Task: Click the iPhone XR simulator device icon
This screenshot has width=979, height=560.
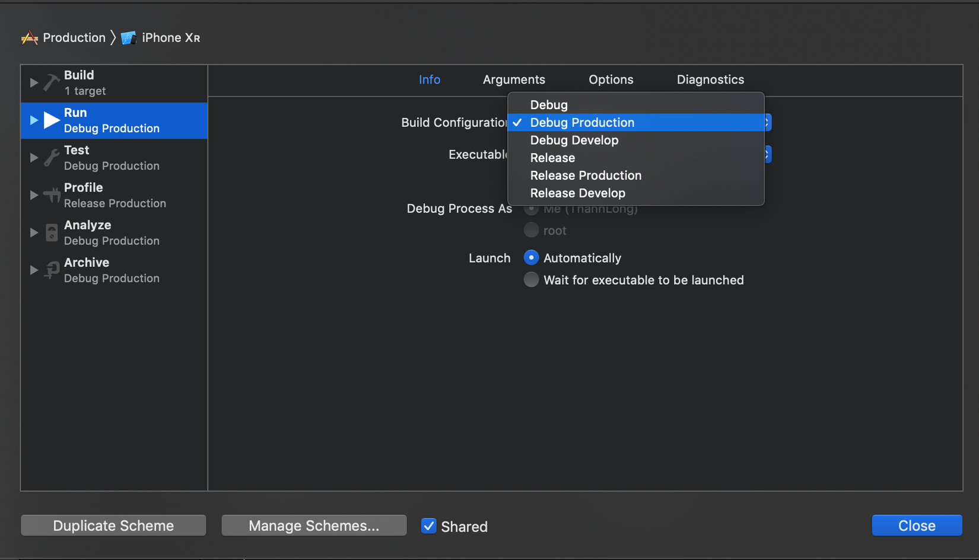Action: tap(128, 38)
